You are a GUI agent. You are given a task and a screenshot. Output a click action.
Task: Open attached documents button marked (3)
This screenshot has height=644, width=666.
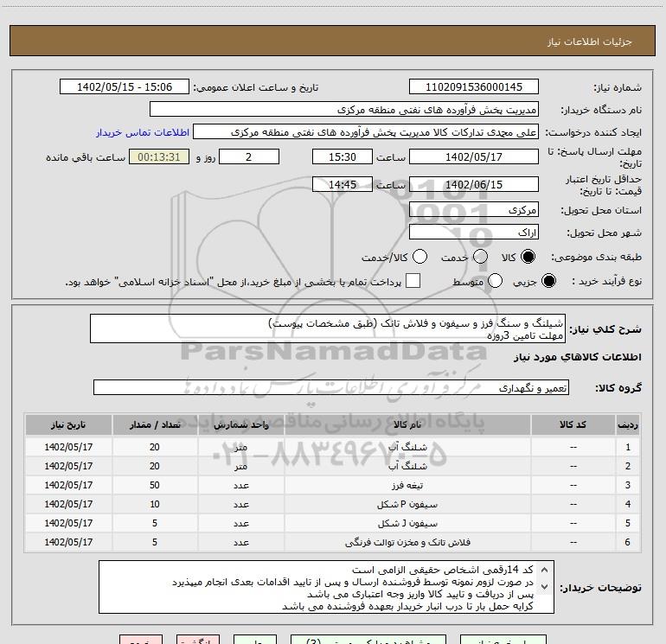click(x=368, y=640)
